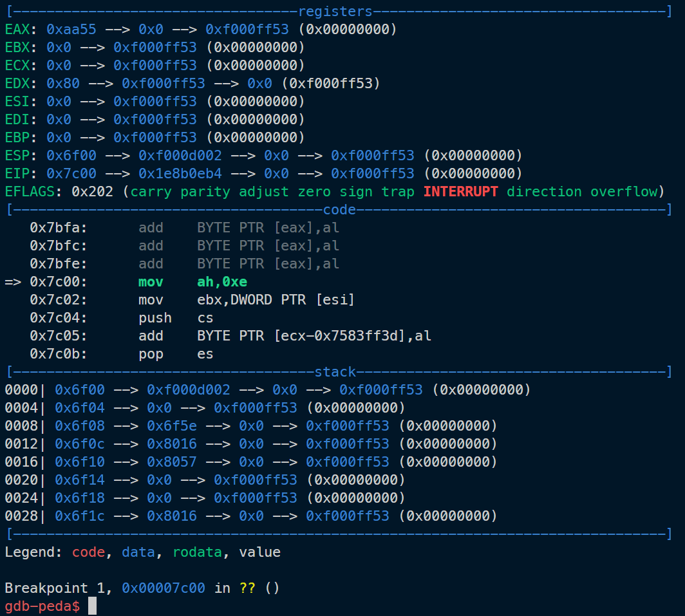This screenshot has height=616, width=685.
Task: Click code address '0x7c0b:'
Action: pos(58,354)
